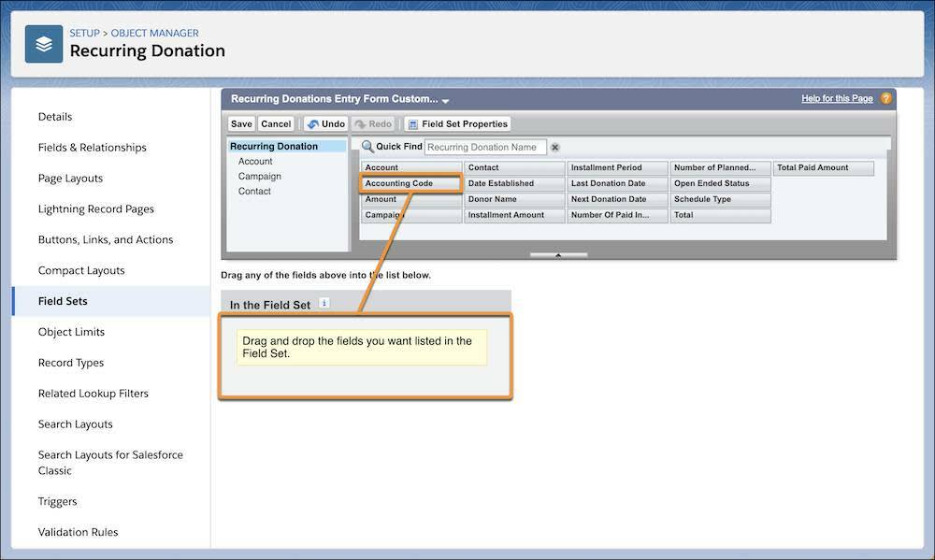Click the Undo button

326,124
